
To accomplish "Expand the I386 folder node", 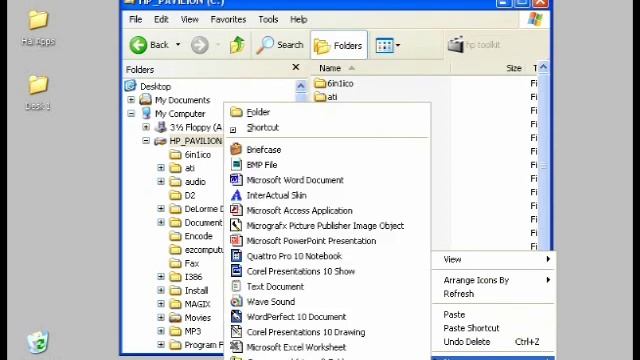I will coord(161,277).
